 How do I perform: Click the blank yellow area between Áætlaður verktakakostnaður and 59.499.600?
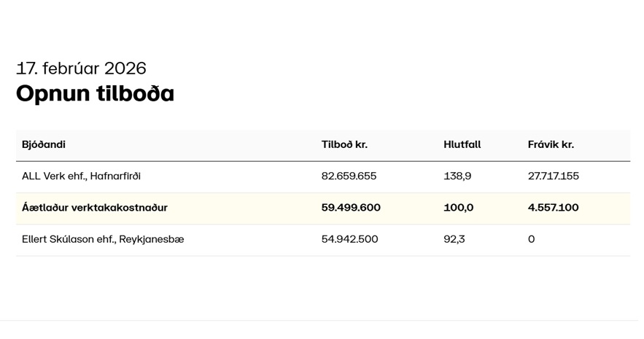pos(244,208)
